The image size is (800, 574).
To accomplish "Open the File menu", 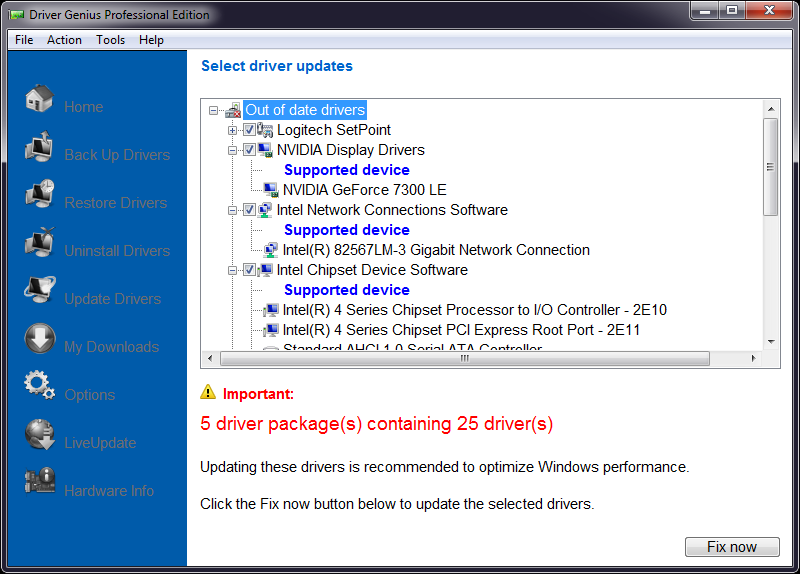I will click(x=24, y=40).
